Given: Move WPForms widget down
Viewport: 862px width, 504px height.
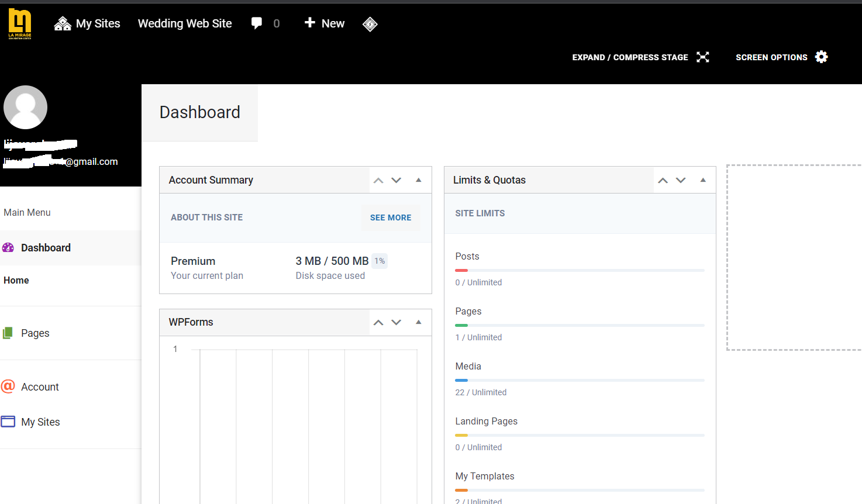Looking at the screenshot, I should tap(396, 322).
